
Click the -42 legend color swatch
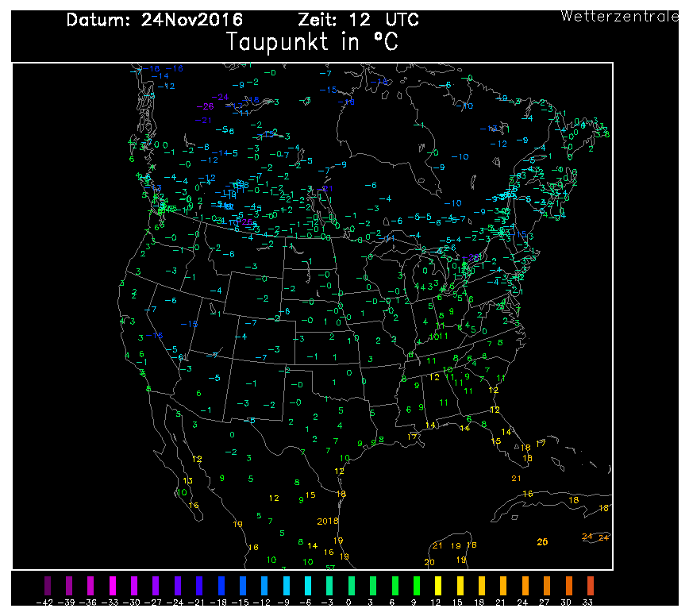pos(48,587)
